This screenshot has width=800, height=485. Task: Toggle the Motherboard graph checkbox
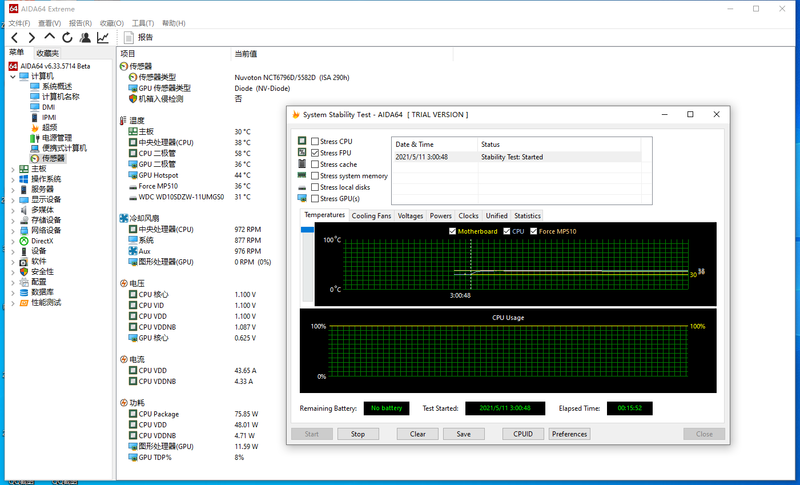[452, 231]
